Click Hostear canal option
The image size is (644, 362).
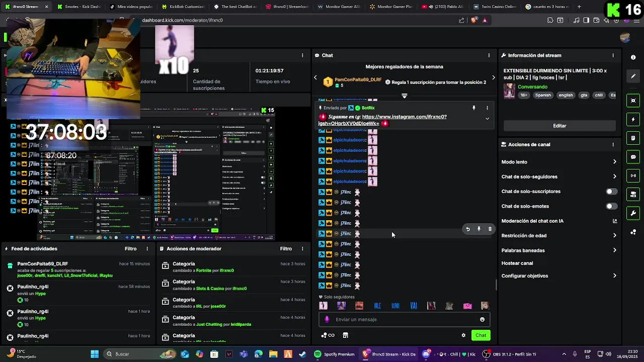(x=517, y=263)
